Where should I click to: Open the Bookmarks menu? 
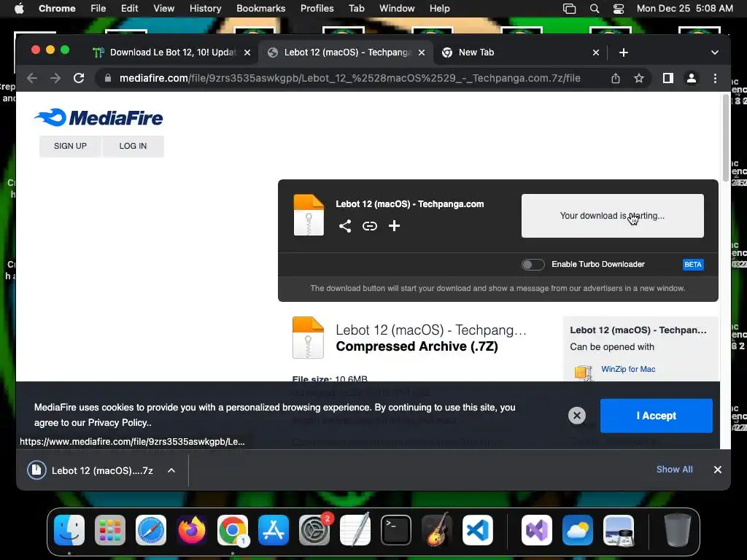coord(260,9)
